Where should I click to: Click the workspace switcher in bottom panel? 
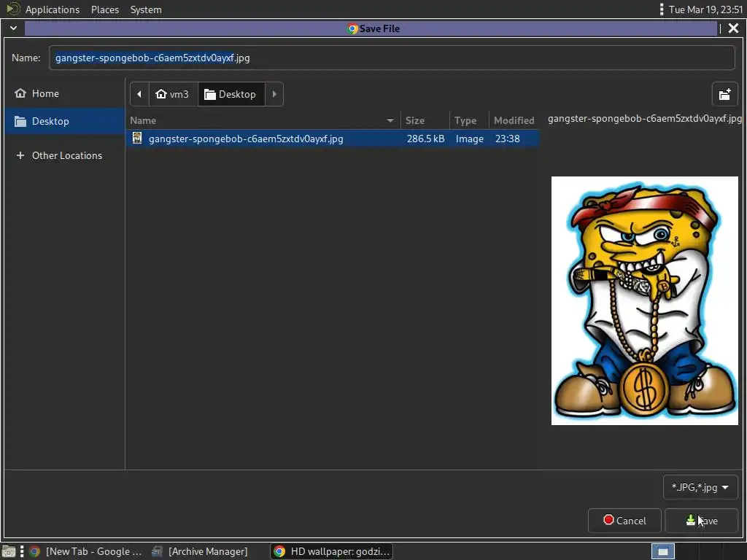pos(662,551)
